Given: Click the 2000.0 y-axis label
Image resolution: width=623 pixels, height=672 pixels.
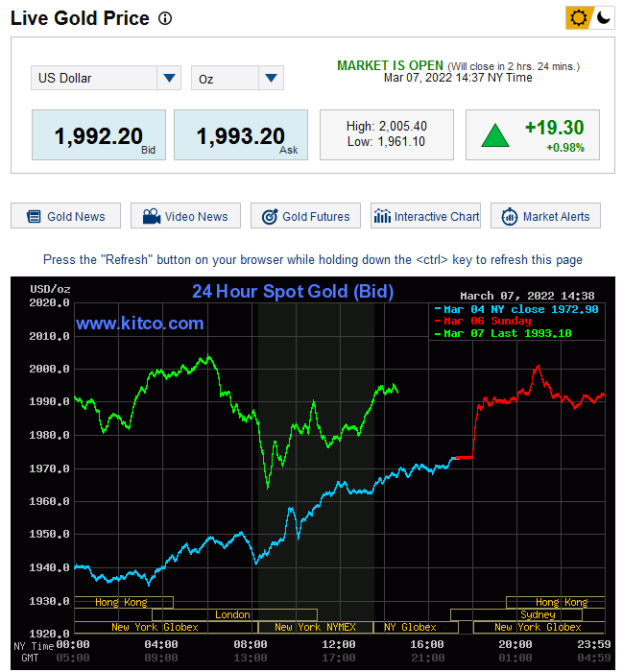Looking at the screenshot, I should [49, 369].
